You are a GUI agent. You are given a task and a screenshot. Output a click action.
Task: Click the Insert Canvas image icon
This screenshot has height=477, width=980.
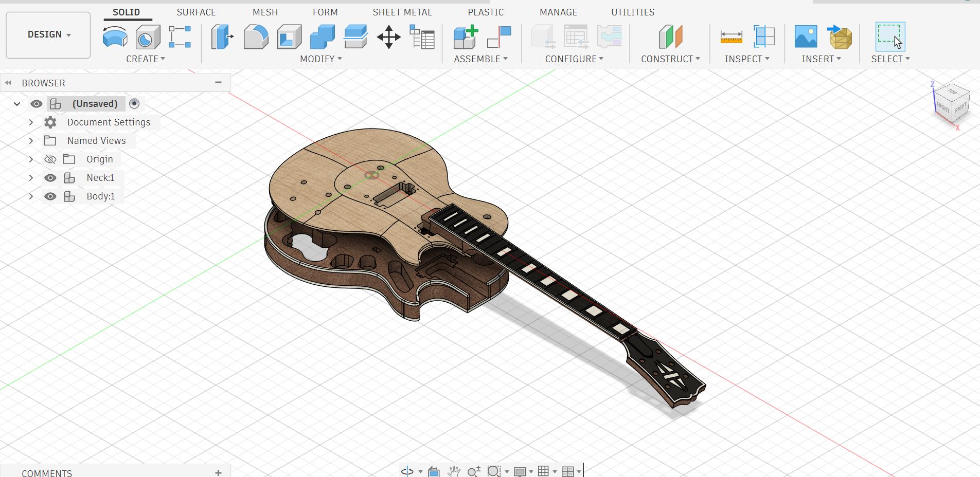(806, 37)
